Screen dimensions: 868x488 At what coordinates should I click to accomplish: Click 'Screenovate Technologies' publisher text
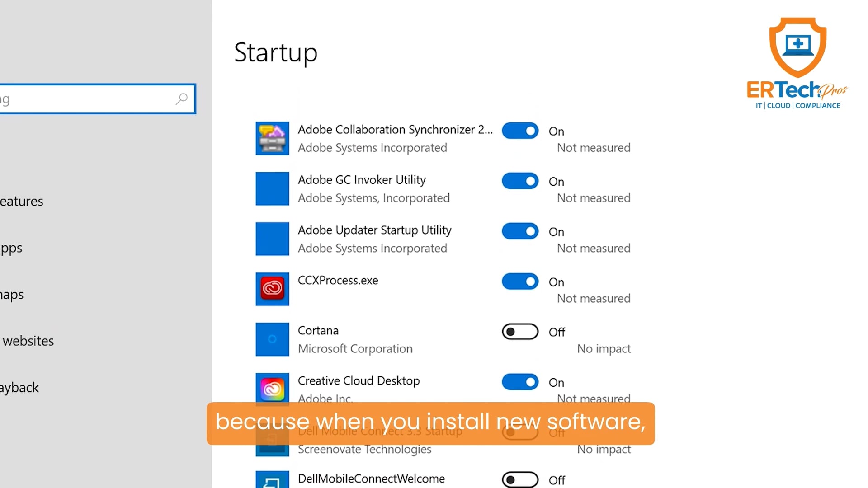[365, 450]
